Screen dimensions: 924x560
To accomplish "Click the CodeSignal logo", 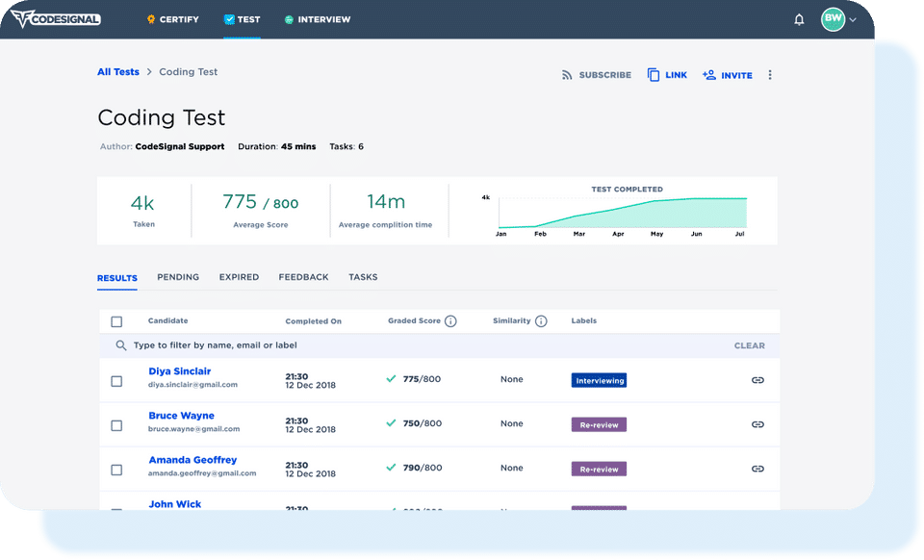I will pos(56,19).
